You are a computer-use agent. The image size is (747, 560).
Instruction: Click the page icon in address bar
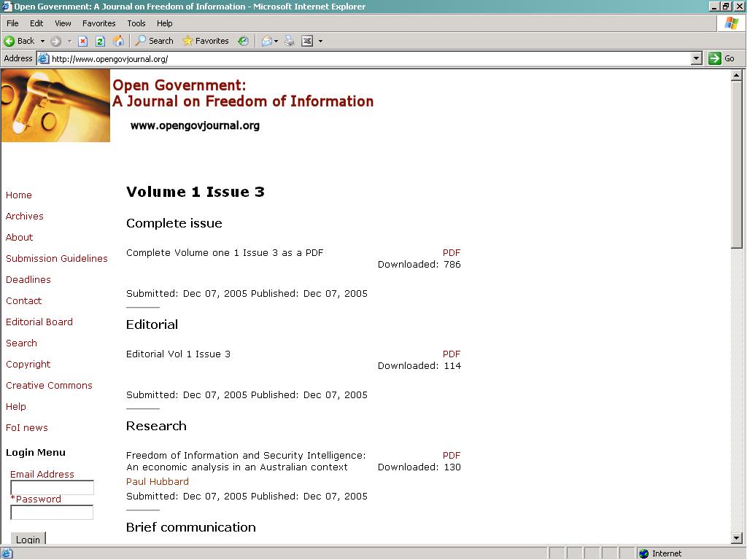point(43,58)
